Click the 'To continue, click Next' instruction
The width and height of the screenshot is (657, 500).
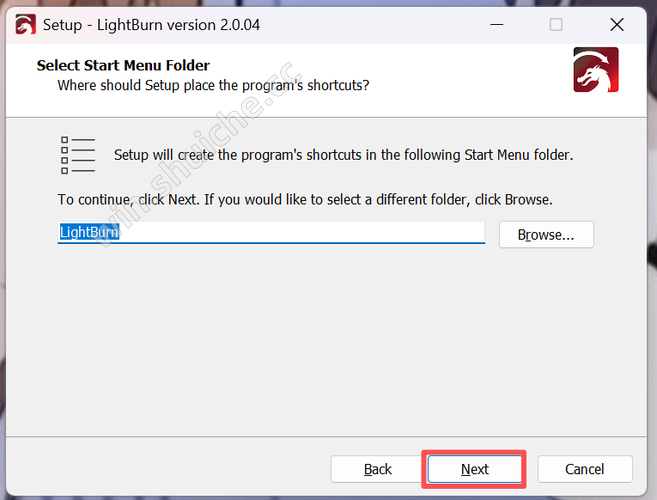point(305,199)
